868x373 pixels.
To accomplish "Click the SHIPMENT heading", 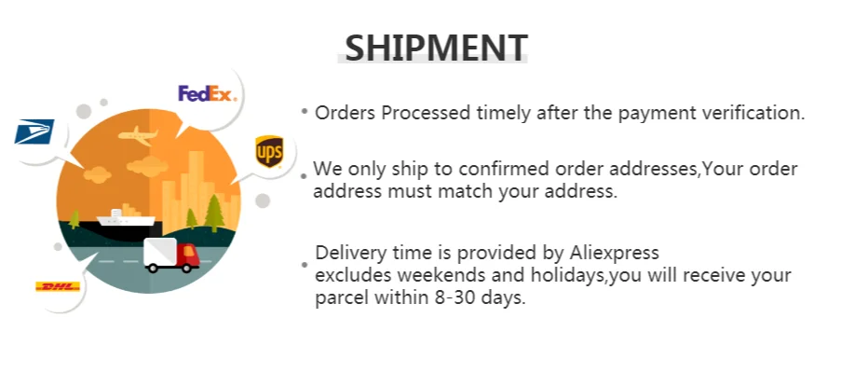I will pyautogui.click(x=436, y=48).
